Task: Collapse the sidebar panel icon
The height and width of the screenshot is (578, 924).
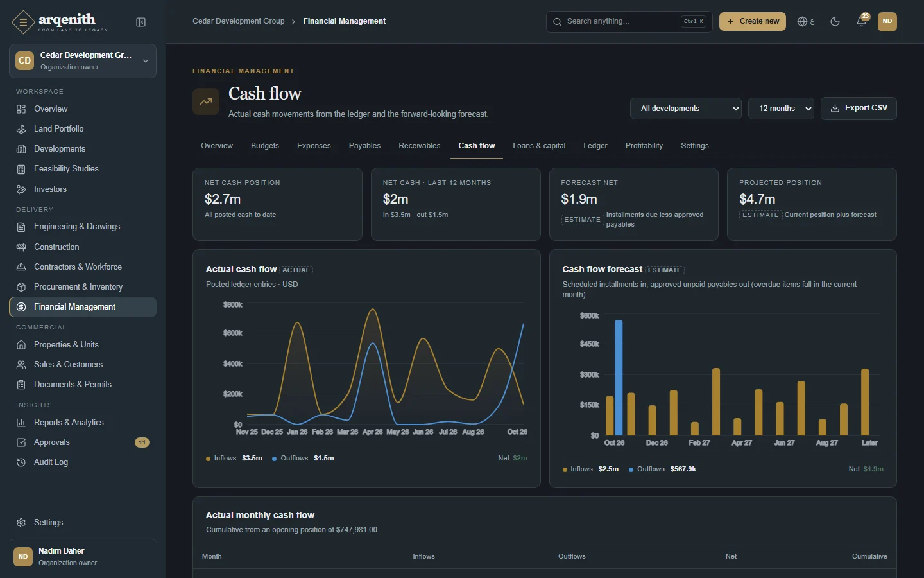Action: pos(141,22)
